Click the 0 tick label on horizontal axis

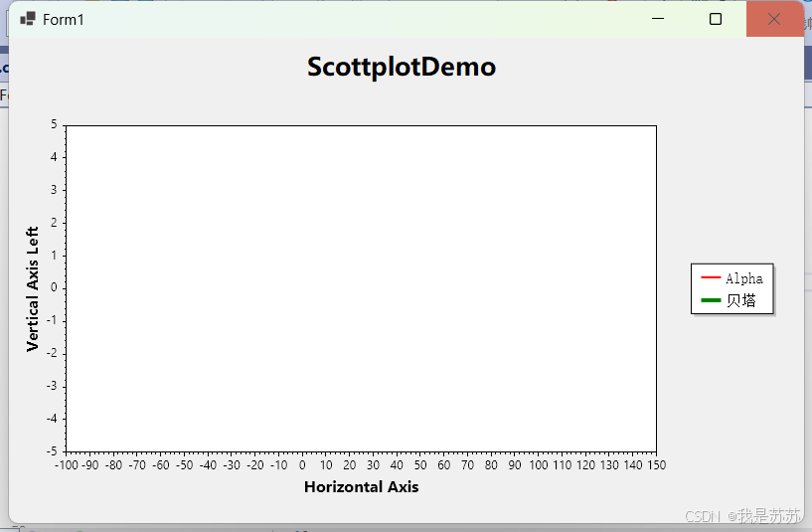(302, 465)
